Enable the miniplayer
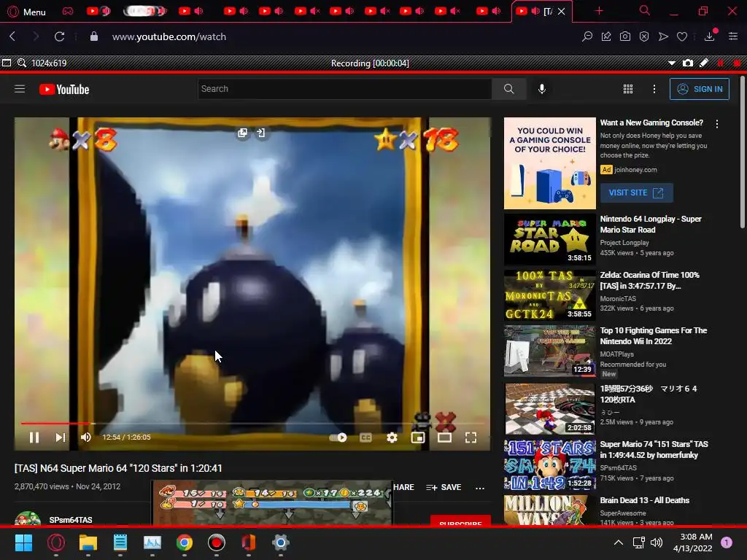 point(418,437)
